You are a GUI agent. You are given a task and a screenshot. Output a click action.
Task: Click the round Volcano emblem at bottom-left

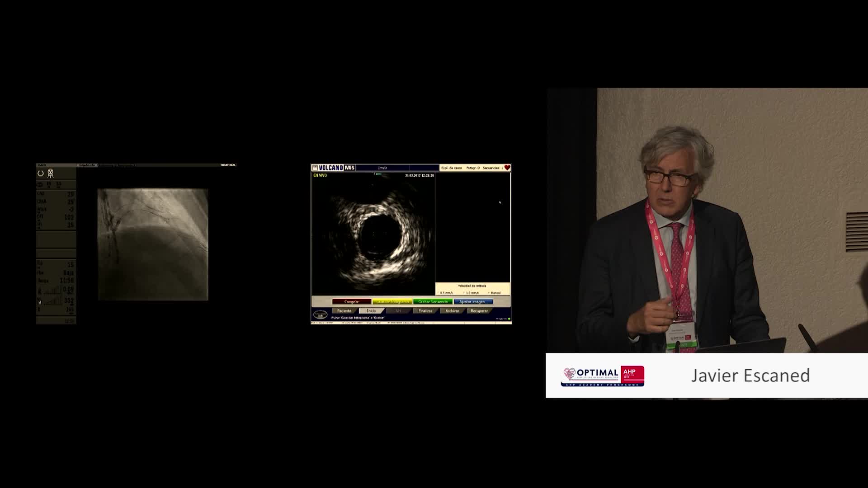tap(320, 314)
